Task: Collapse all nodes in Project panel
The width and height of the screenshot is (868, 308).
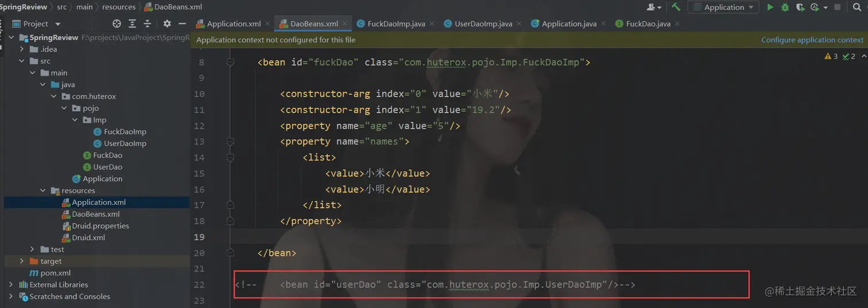Action: [x=148, y=24]
